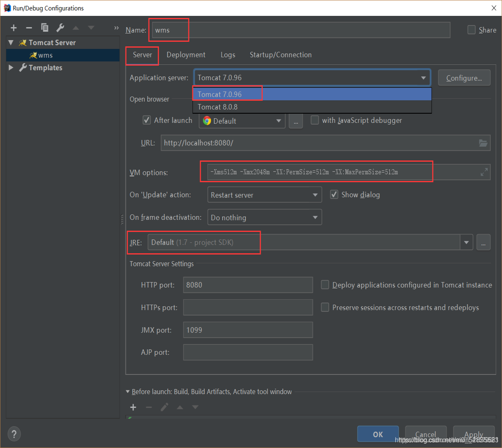Collapse the Tomcat Server tree node

click(x=11, y=43)
